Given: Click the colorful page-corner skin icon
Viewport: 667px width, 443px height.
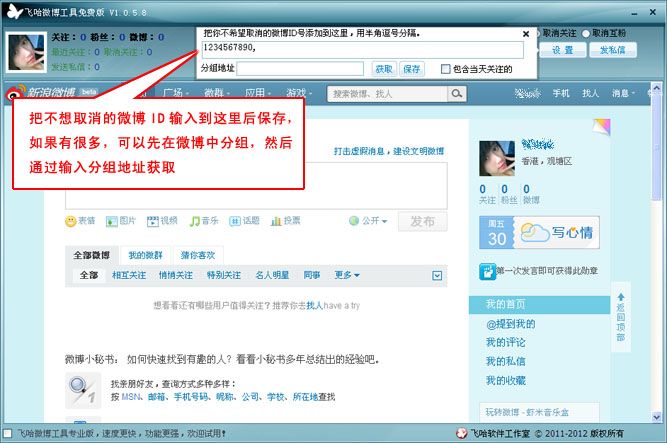Looking at the screenshot, I should [x=601, y=127].
